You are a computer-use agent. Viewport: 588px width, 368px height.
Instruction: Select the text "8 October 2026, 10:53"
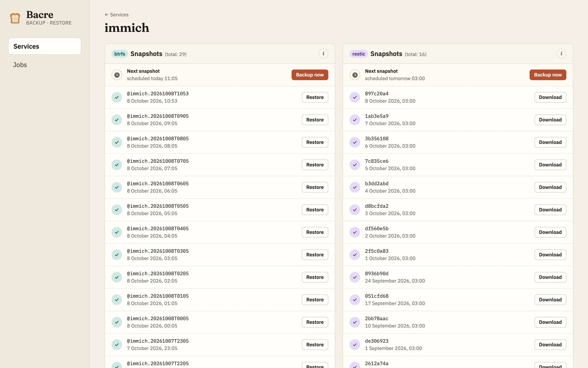tap(152, 101)
